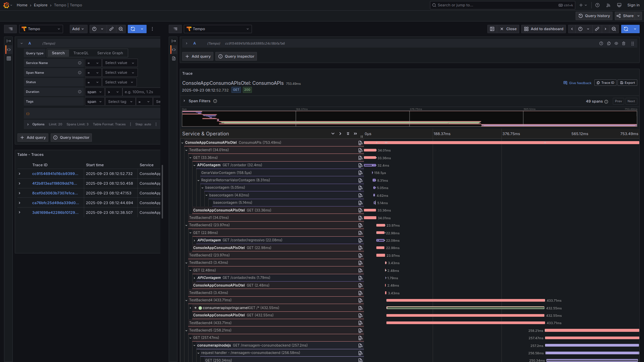Click zoom out time range icon in right pane
Image resolution: width=644 pixels, height=362 pixels.
click(614, 29)
